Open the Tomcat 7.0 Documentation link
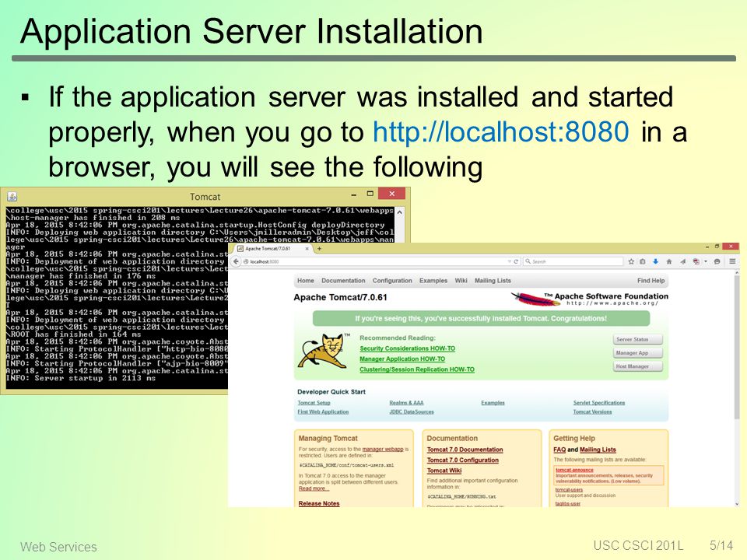This screenshot has width=747, height=560. coord(465,450)
